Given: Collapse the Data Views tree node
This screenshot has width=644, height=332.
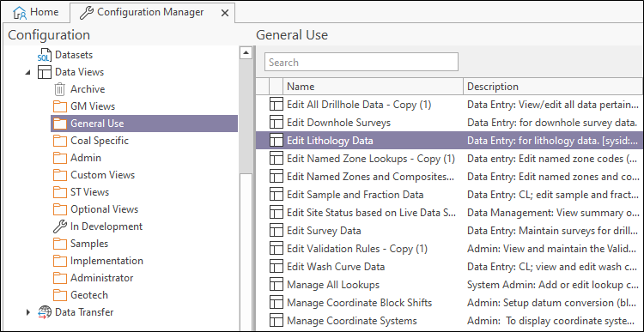Looking at the screenshot, I should (x=27, y=73).
